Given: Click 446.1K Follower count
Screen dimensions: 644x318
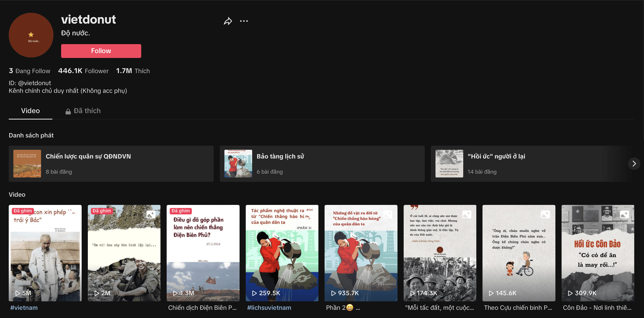Looking at the screenshot, I should point(83,71).
